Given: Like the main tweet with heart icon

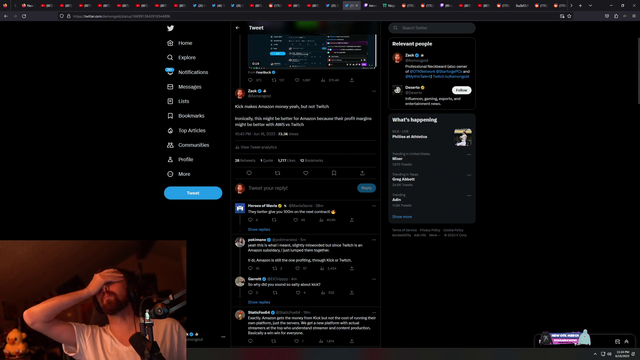Looking at the screenshot, I should click(306, 173).
